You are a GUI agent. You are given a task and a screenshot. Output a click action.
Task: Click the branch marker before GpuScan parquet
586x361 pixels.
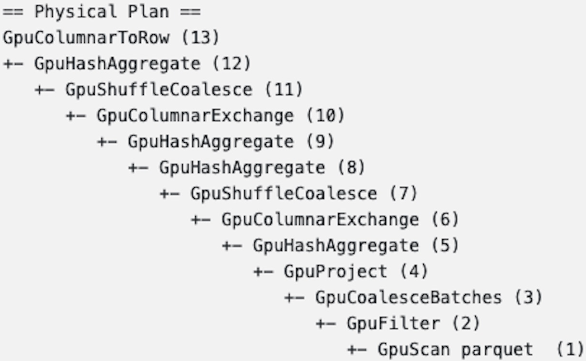click(357, 350)
